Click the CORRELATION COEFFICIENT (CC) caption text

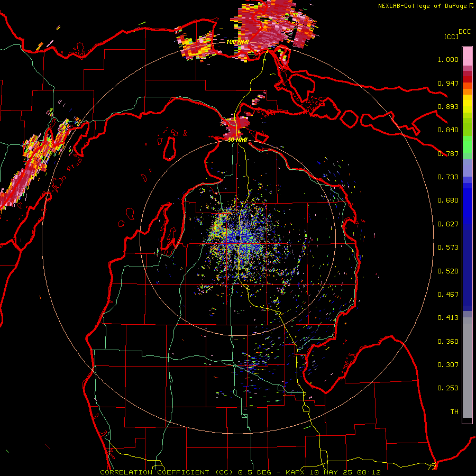pyautogui.click(x=168, y=472)
